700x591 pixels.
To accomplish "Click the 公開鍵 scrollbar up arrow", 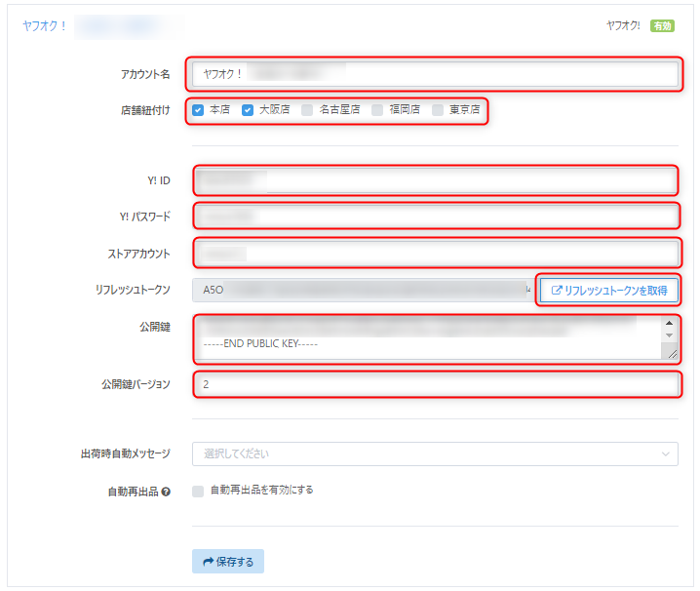I will click(669, 323).
